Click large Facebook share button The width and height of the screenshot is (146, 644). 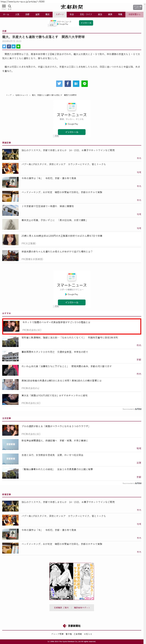(x=68, y=84)
